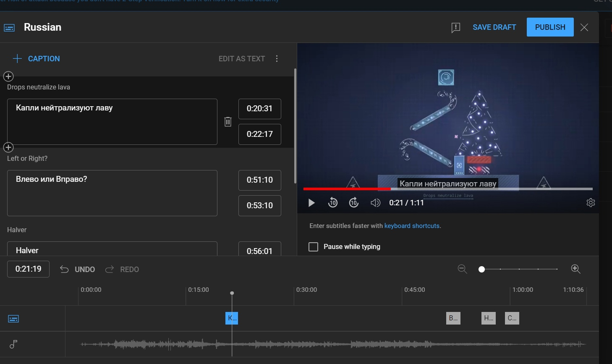The height and width of the screenshot is (364, 612).
Task: Select the 'В...' caption block on timeline
Action: (453, 318)
